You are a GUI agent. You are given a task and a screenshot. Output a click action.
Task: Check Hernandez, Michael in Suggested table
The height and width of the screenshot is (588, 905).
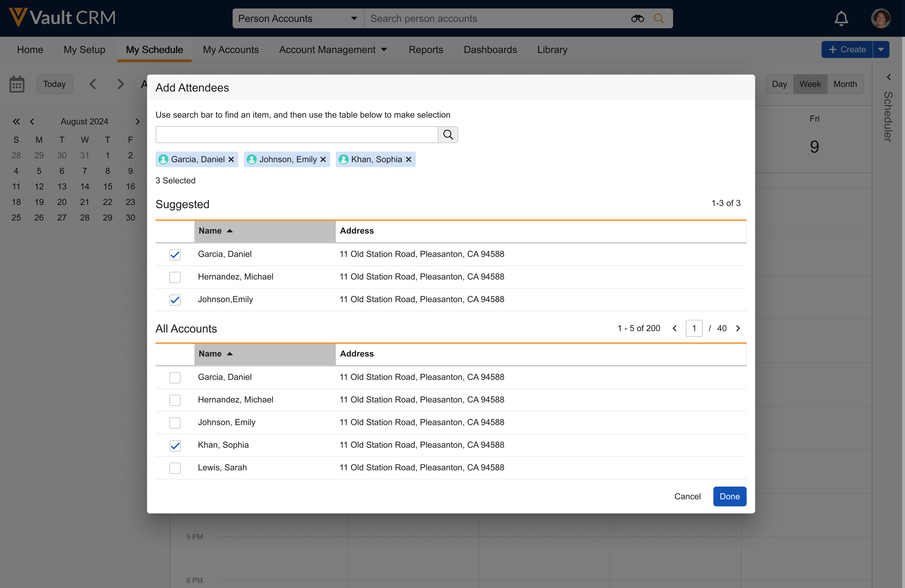(175, 277)
